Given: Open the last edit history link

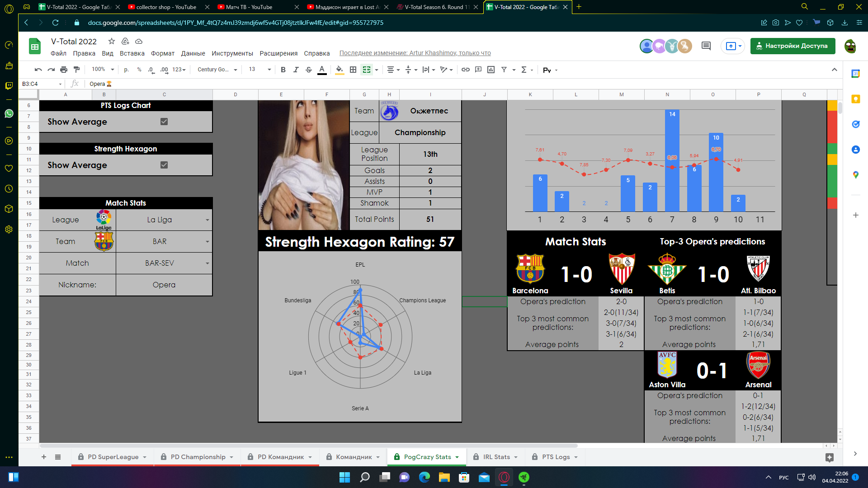Looking at the screenshot, I should tap(415, 53).
